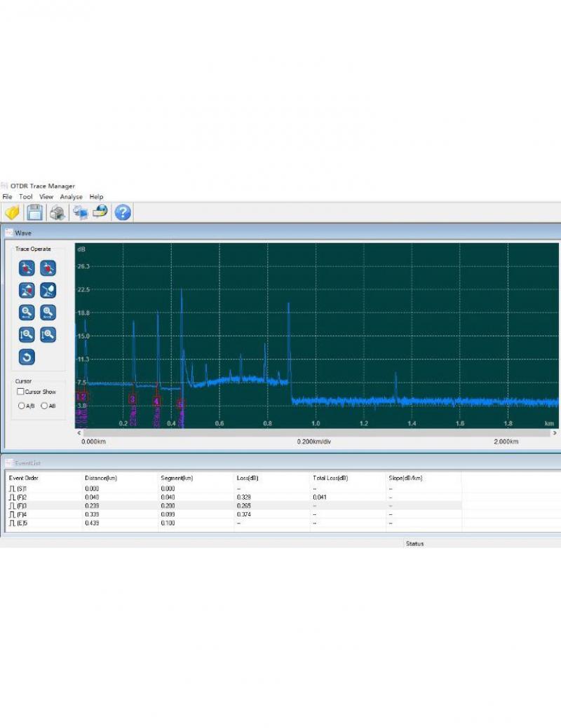Click the loss value 0.265
The height and width of the screenshot is (728, 561).
tap(243, 506)
